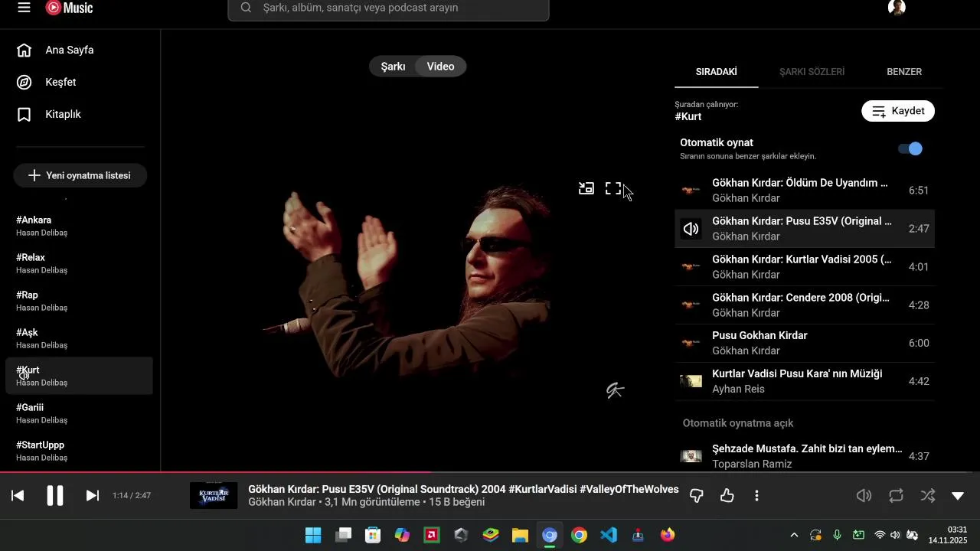Open the #StartUppp playlist

point(80,451)
